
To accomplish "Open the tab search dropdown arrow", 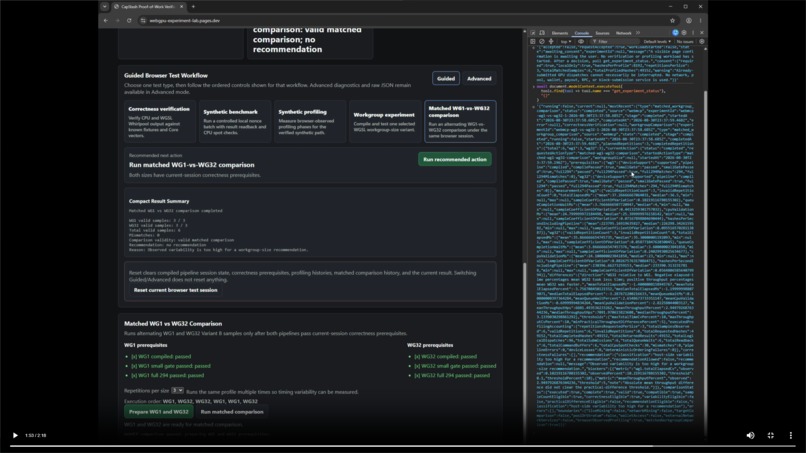I will pyautogui.click(x=104, y=7).
